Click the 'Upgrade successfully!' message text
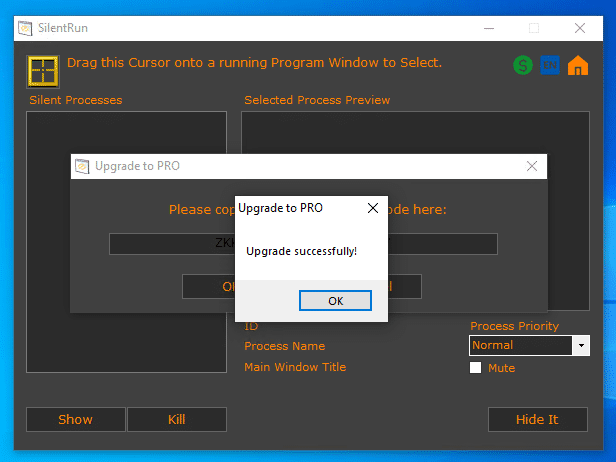616x462 pixels. pyautogui.click(x=301, y=251)
